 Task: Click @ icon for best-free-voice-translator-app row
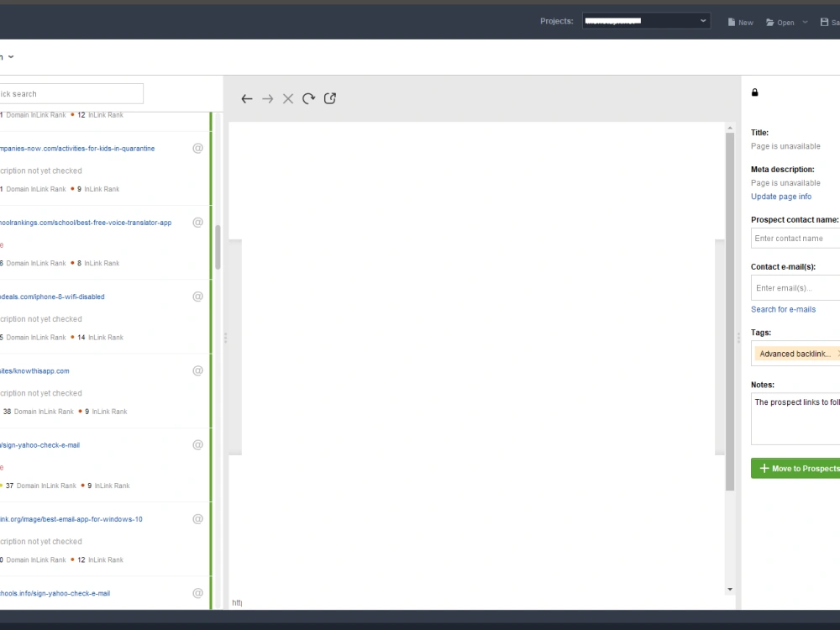[x=197, y=223]
